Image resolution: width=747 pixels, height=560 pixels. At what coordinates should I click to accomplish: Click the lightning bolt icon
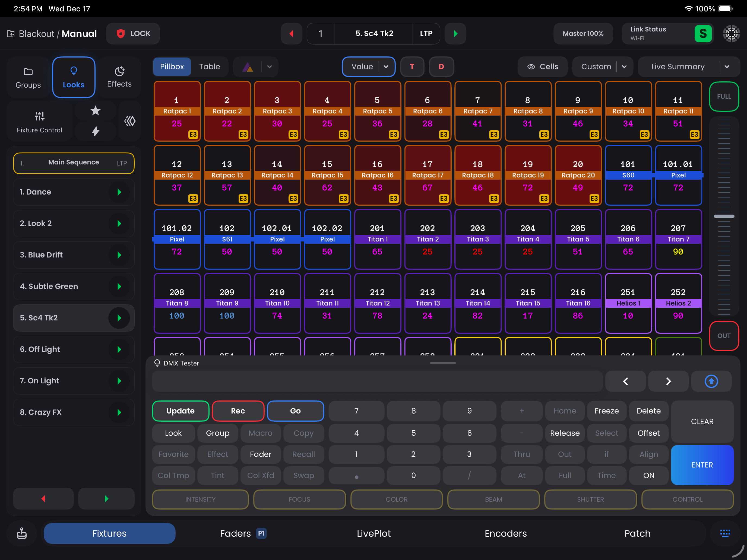coord(96,131)
